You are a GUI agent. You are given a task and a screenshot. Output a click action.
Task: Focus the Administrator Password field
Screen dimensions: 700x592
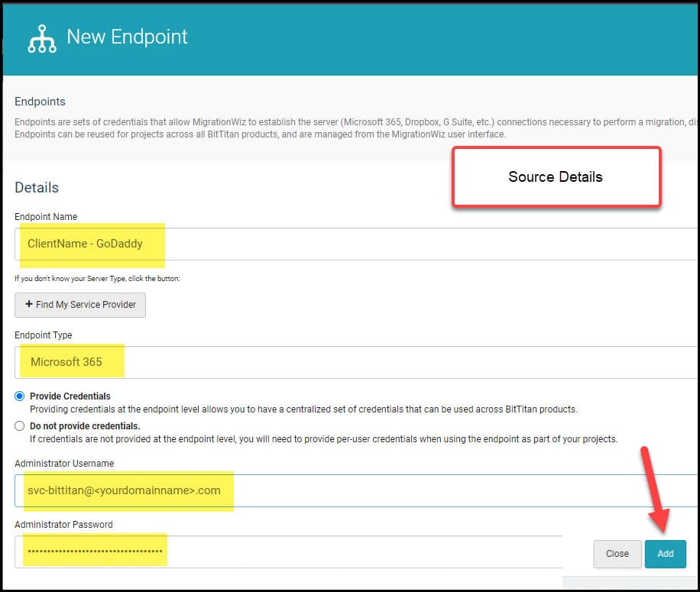point(288,552)
